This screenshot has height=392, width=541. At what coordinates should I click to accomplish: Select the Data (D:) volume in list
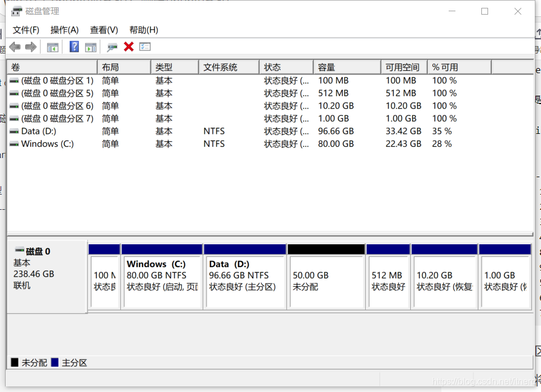(x=270, y=132)
